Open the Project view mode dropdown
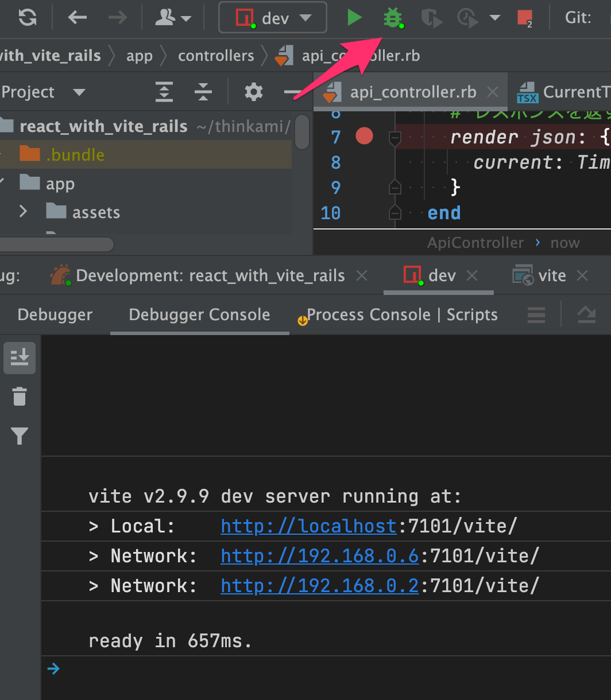611x700 pixels. [80, 92]
